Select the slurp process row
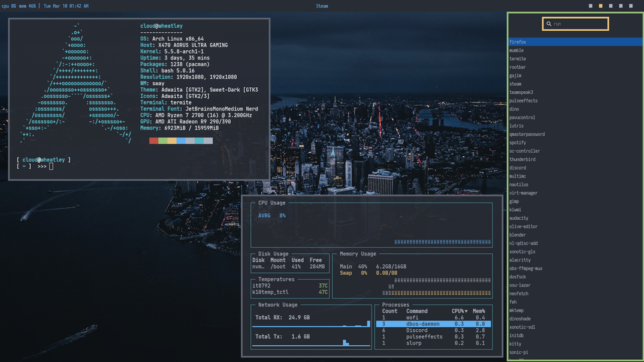Screen dimensions: 644x362 coord(433,343)
